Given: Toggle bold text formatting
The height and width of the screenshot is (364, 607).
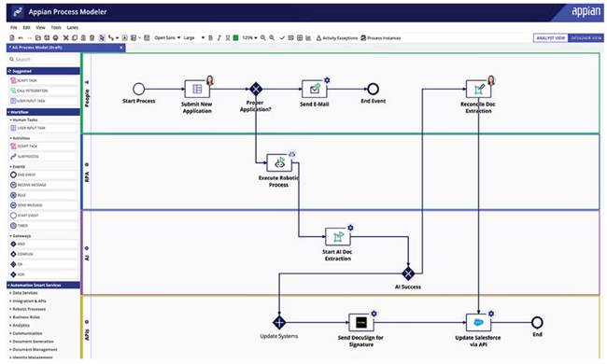Looking at the screenshot, I should [x=211, y=38].
